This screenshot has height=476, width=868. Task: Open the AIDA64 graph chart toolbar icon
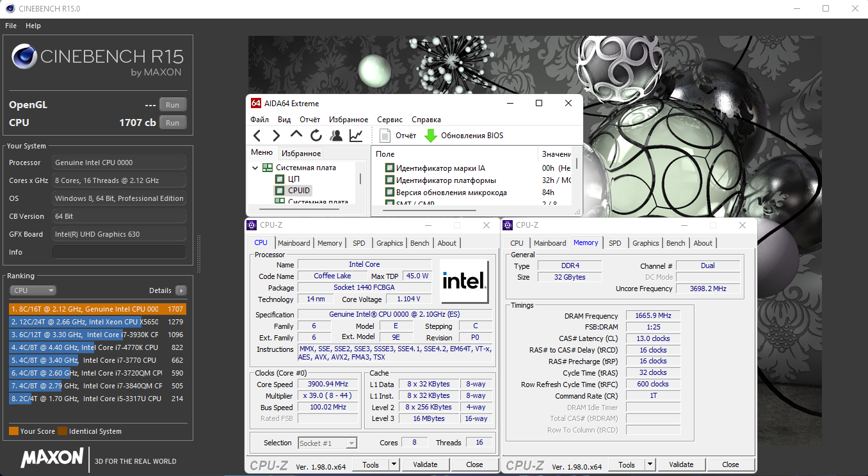tap(356, 136)
